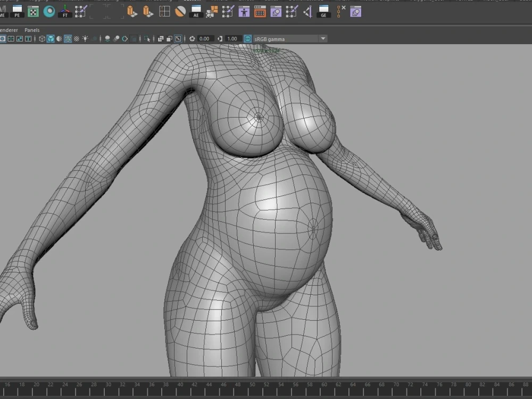Click the exposure value field 0.00

pos(204,39)
